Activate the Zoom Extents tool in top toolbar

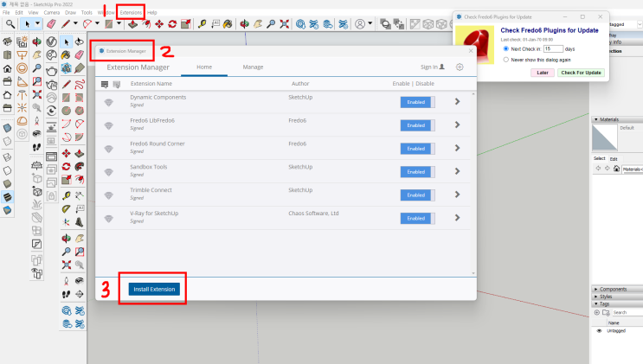click(284, 24)
